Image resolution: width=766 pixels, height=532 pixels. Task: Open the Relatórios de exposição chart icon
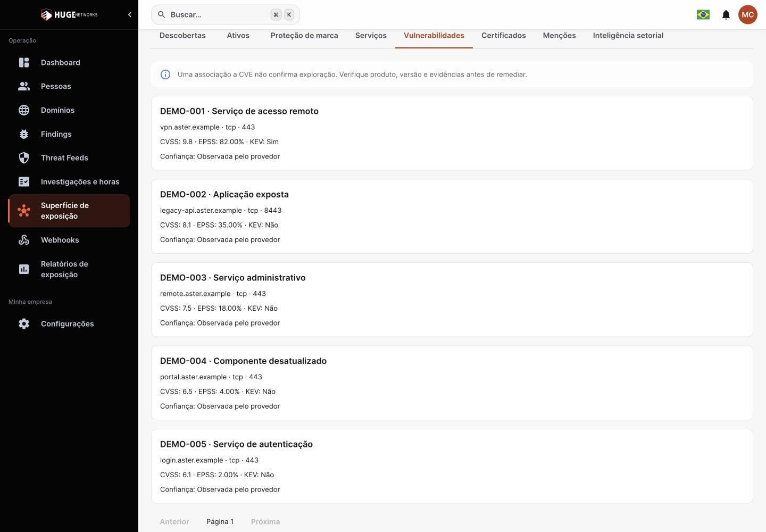pos(24,269)
